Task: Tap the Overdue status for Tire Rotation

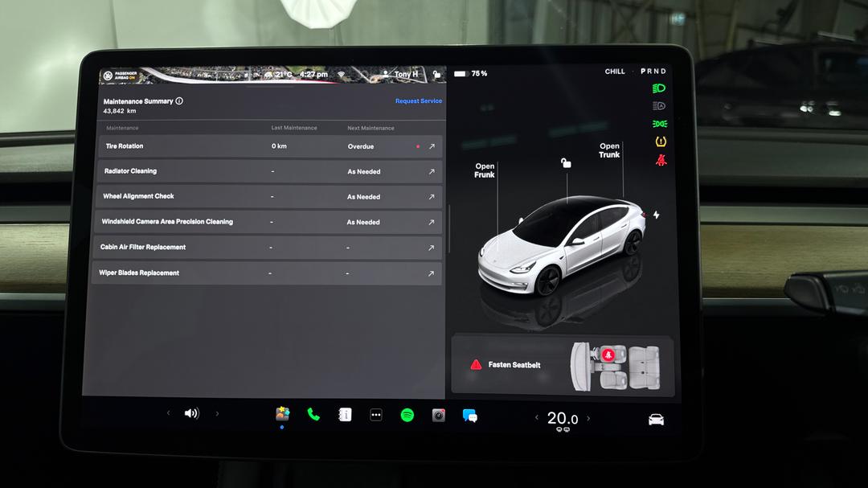Action: click(360, 147)
